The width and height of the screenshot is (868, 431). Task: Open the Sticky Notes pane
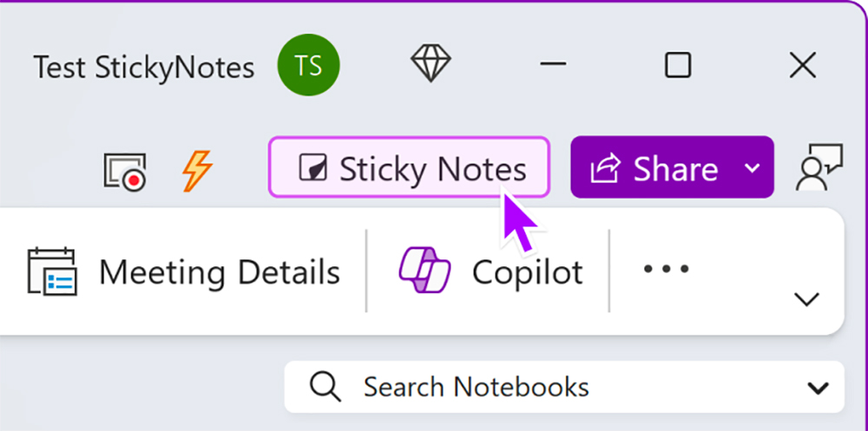point(409,167)
